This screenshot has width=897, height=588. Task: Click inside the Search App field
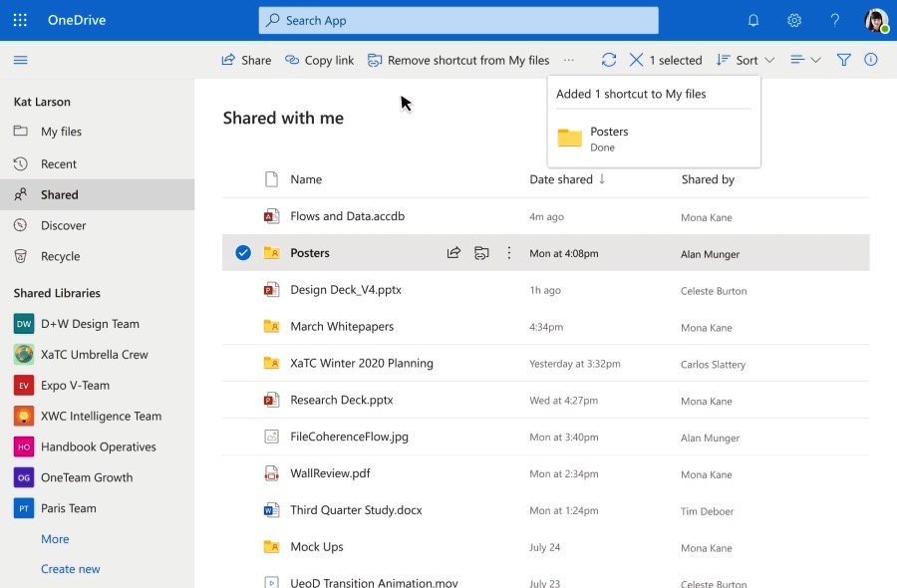click(x=458, y=20)
